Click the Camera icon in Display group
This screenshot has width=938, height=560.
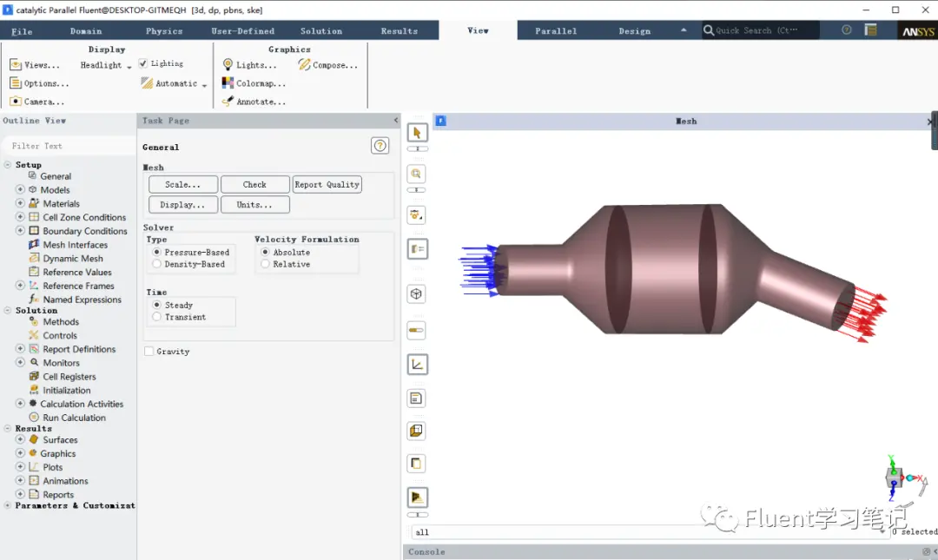click(x=16, y=101)
